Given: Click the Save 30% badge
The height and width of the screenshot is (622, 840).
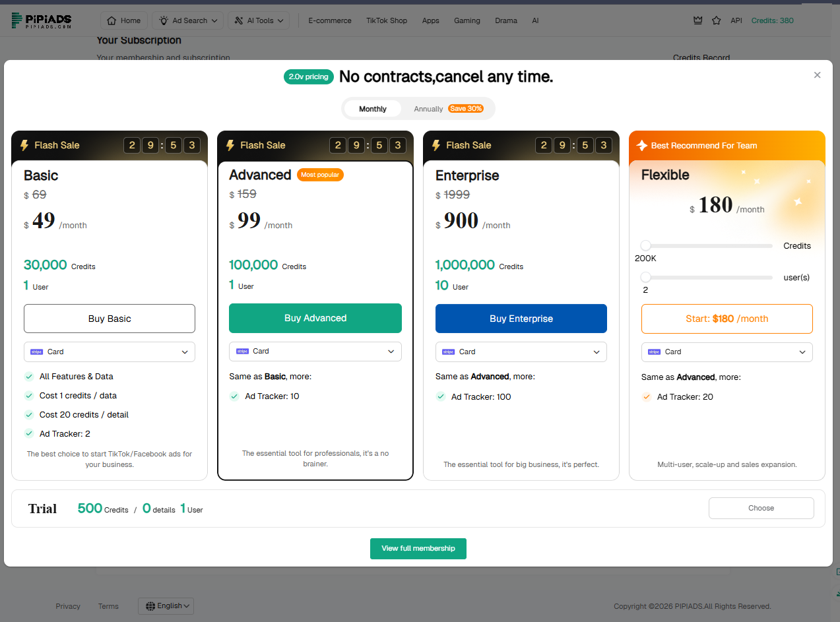Looking at the screenshot, I should (466, 109).
